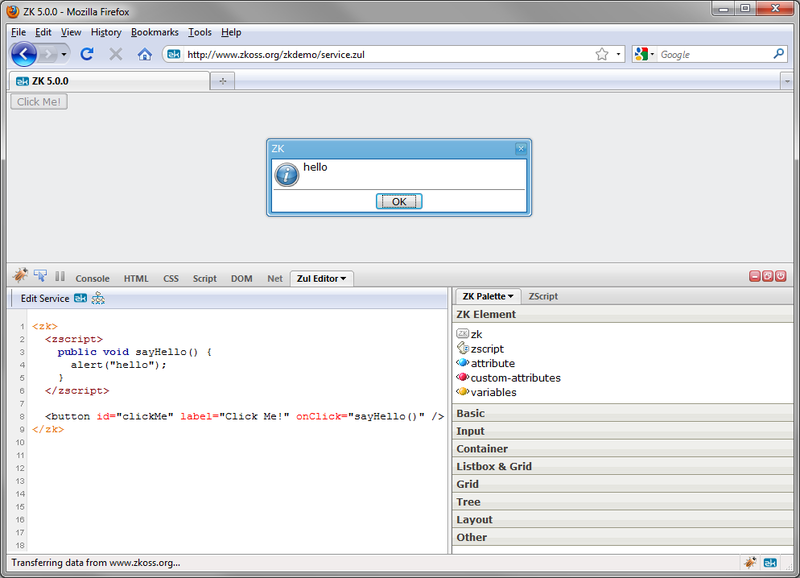Viewport: 800px width, 578px height.
Task: Click the component tree icon in editor toolbar
Action: [98, 298]
